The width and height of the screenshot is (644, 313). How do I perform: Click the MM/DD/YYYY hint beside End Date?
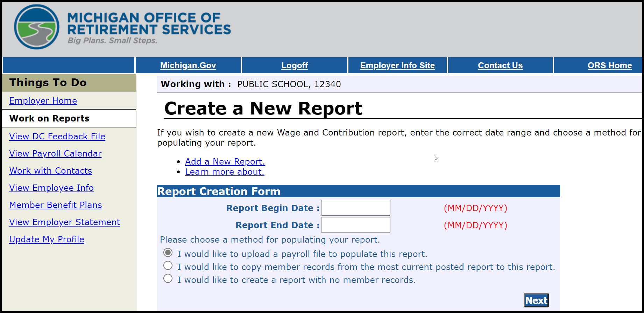475,225
